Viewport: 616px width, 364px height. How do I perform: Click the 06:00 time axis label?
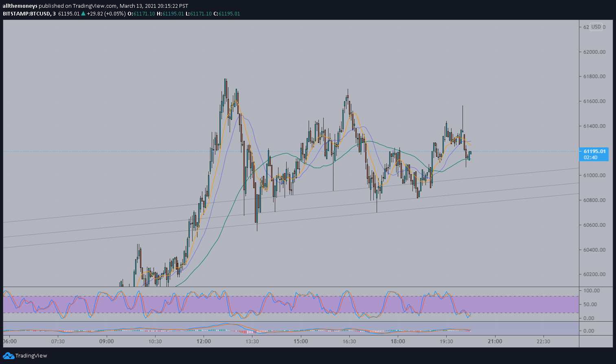pyautogui.click(x=10, y=341)
